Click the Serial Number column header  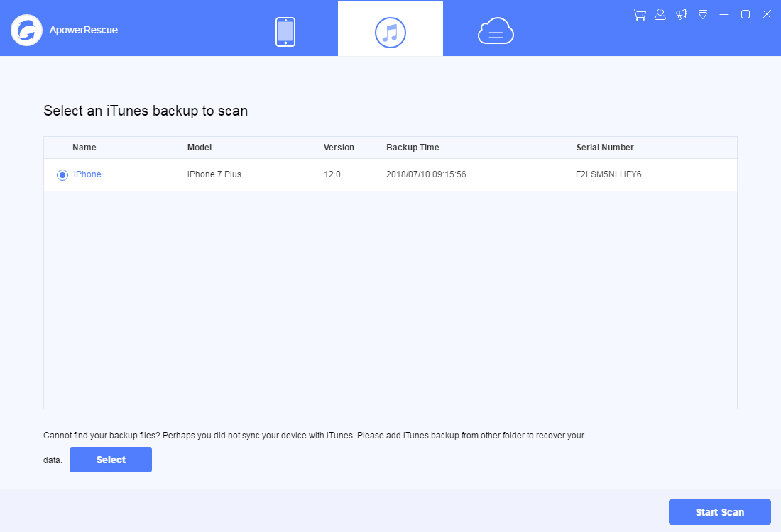pyautogui.click(x=605, y=148)
